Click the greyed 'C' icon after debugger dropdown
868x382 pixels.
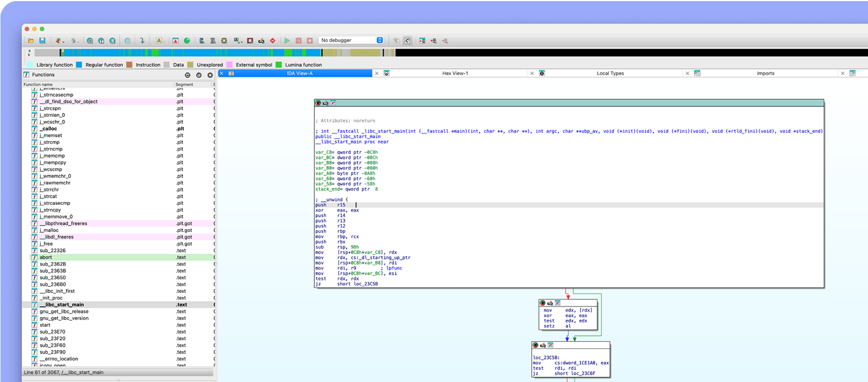396,40
